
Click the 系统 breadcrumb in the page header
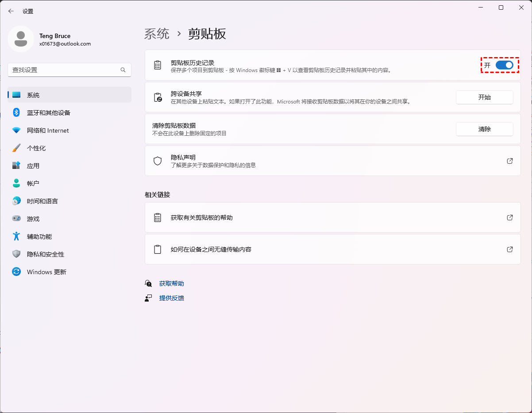click(x=157, y=34)
